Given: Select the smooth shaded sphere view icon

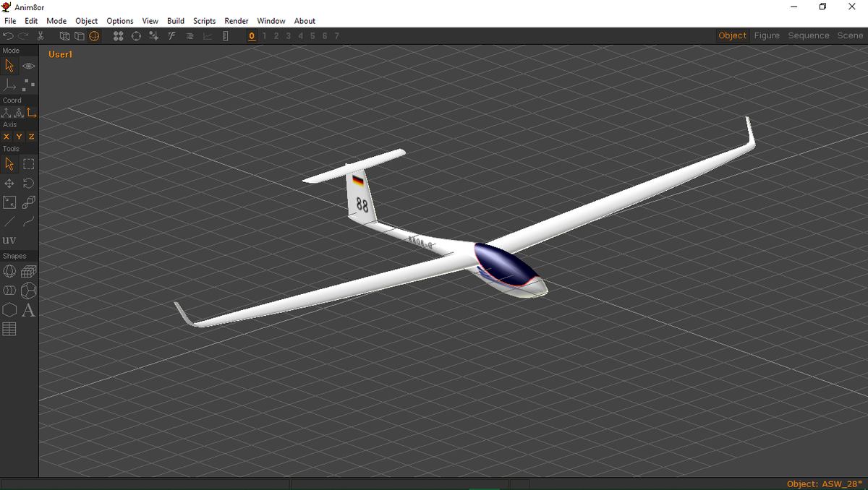Looking at the screenshot, I should (94, 36).
